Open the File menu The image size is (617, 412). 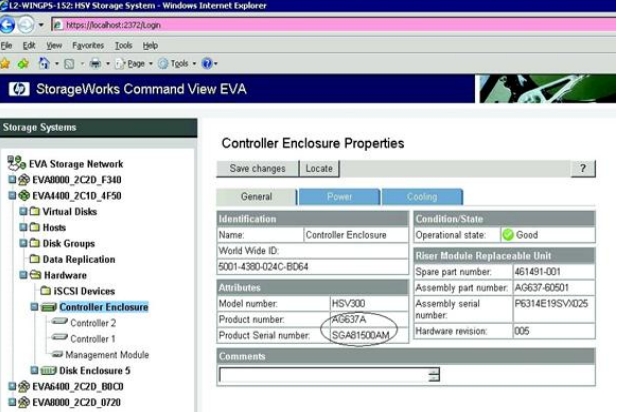(6, 46)
